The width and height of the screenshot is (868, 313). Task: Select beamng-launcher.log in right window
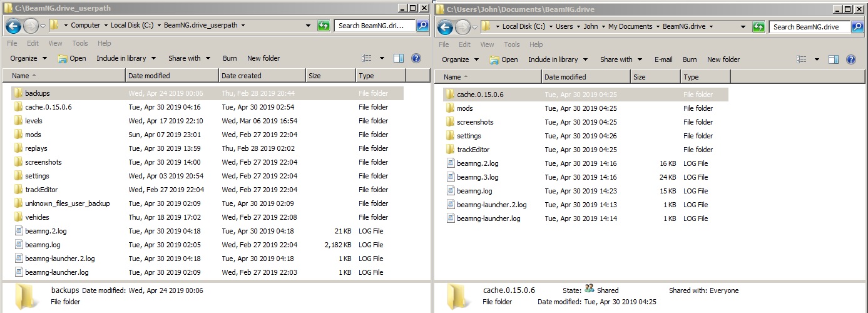pos(488,218)
